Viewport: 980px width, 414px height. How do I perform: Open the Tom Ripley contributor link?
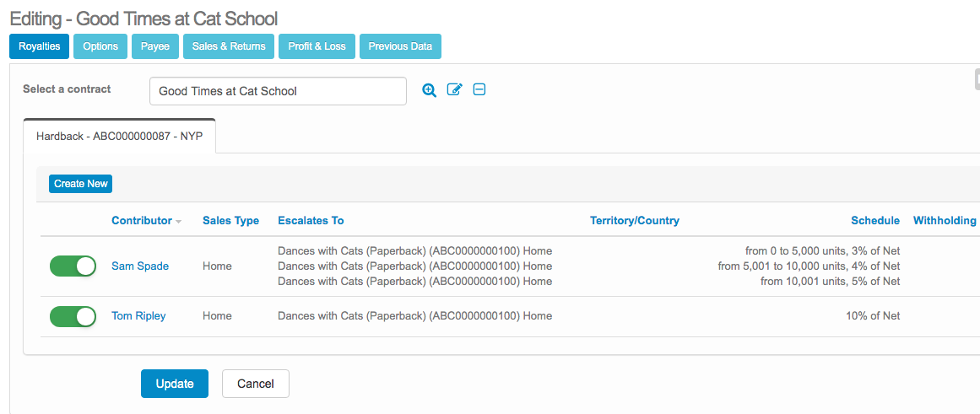coord(138,316)
